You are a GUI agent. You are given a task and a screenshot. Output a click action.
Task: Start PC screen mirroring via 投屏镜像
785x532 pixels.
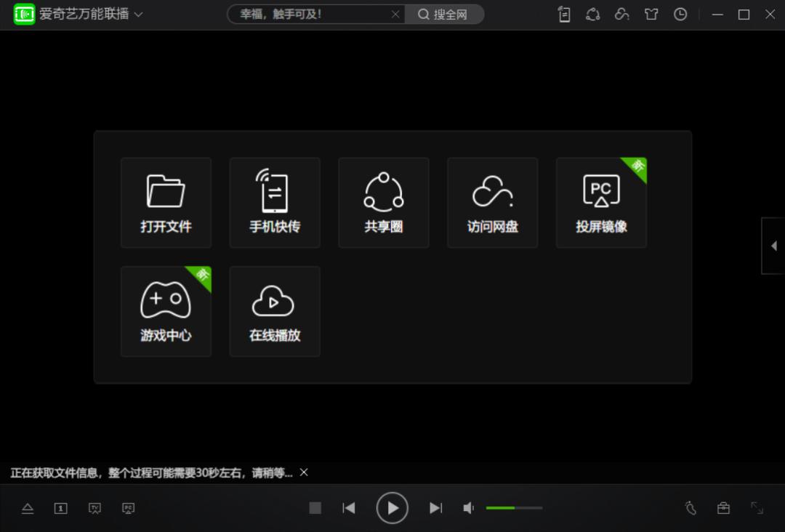click(601, 202)
